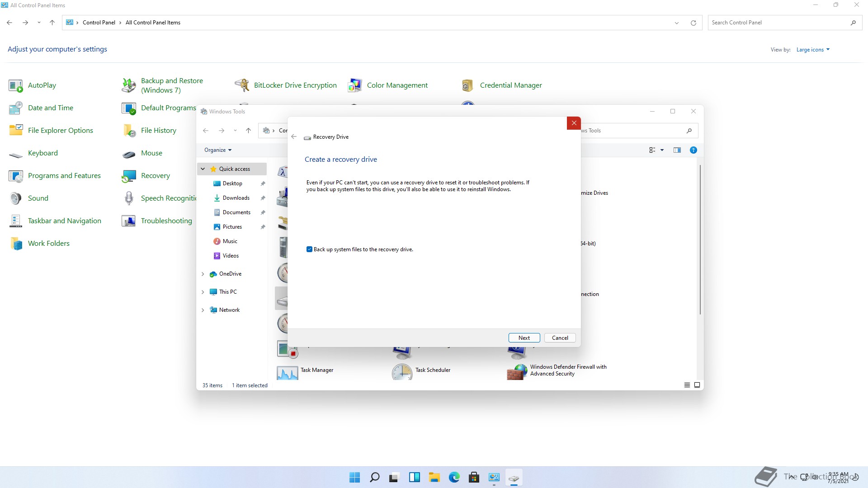This screenshot has height=488, width=868.
Task: Open BitLocker Drive Encryption icon
Action: pos(242,85)
